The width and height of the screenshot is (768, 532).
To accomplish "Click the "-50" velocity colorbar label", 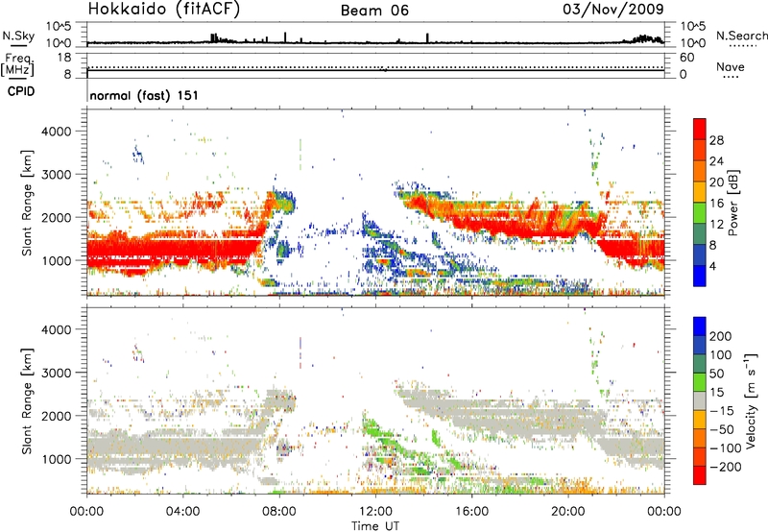I will [x=721, y=429].
